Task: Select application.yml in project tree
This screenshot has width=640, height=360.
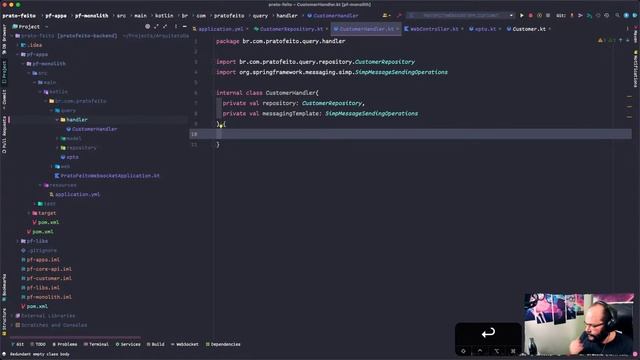Action: [78, 194]
